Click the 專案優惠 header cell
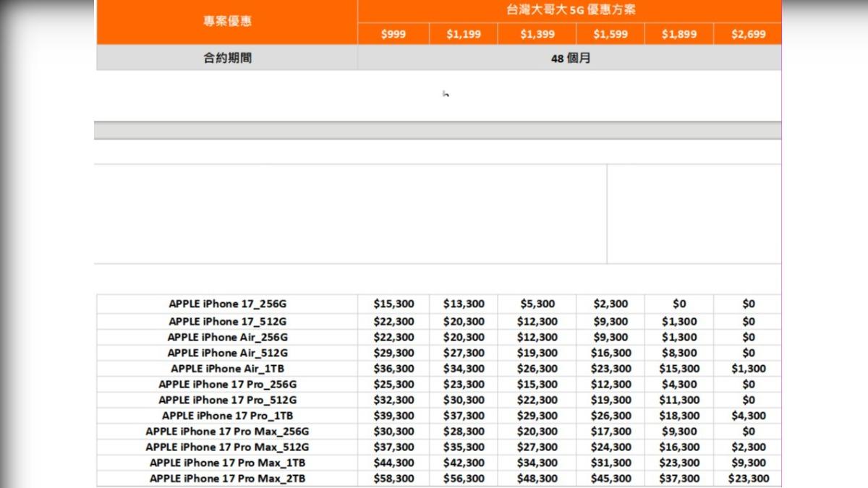Screen dimensions: 868x488 (227, 22)
